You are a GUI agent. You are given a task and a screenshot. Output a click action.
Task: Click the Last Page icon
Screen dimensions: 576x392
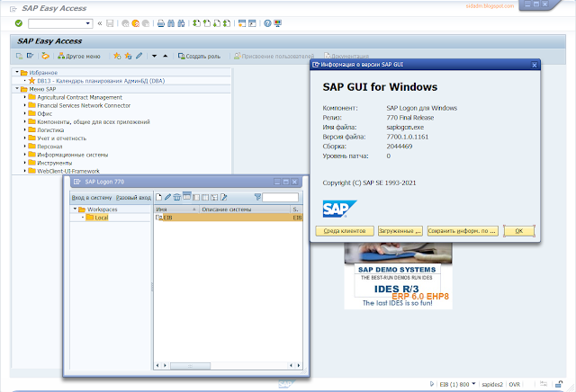coord(227,23)
